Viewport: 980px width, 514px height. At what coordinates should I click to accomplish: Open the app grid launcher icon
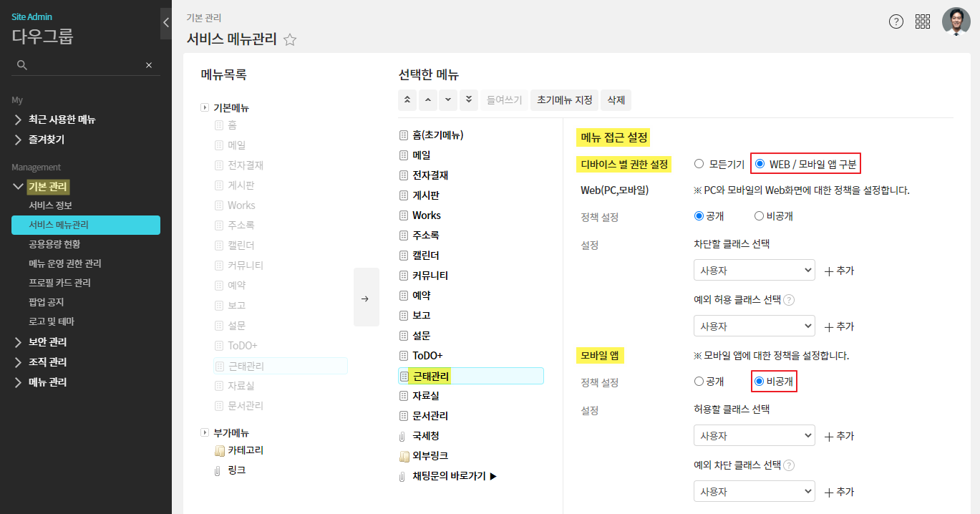pyautogui.click(x=923, y=21)
